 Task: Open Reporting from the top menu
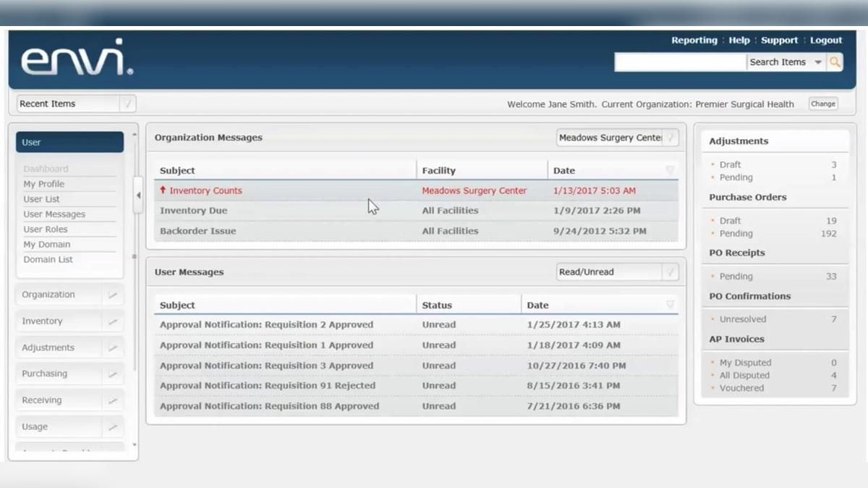(x=694, y=41)
